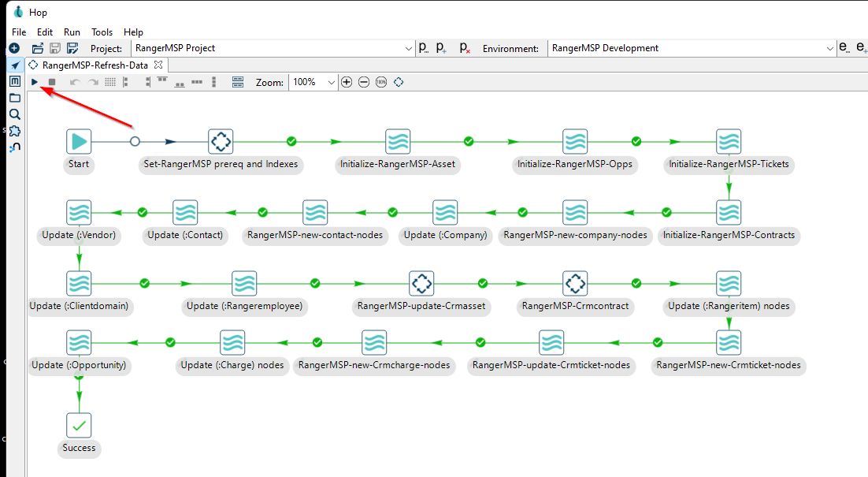
Task: Redo the last change
Action: pyautogui.click(x=93, y=82)
